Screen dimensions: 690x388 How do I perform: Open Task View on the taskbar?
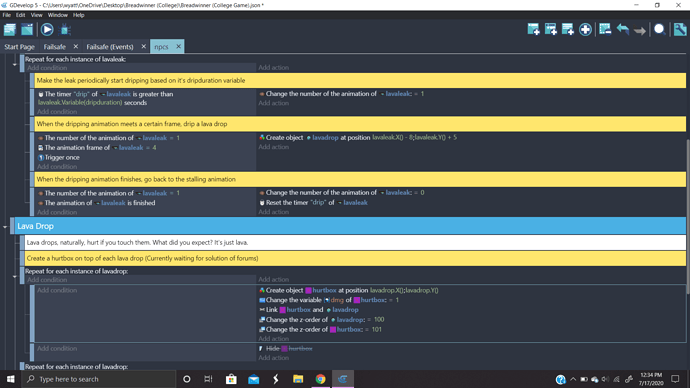(x=208, y=379)
